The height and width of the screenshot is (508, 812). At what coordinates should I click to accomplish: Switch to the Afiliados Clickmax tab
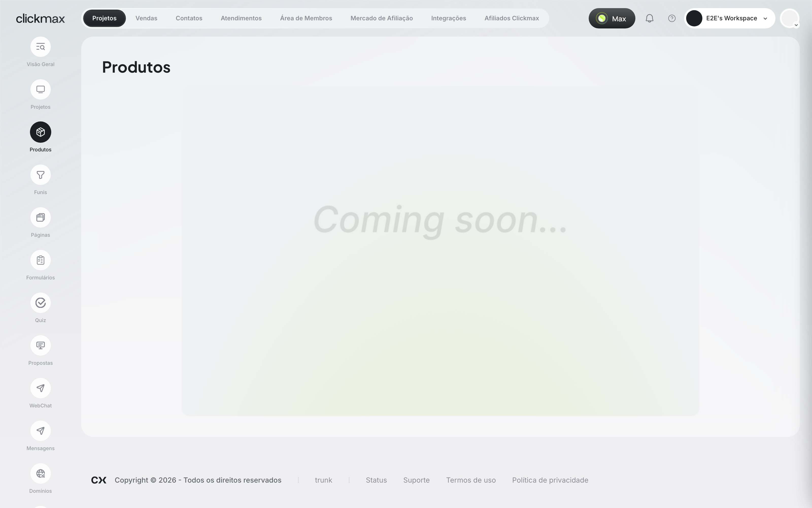(x=512, y=18)
